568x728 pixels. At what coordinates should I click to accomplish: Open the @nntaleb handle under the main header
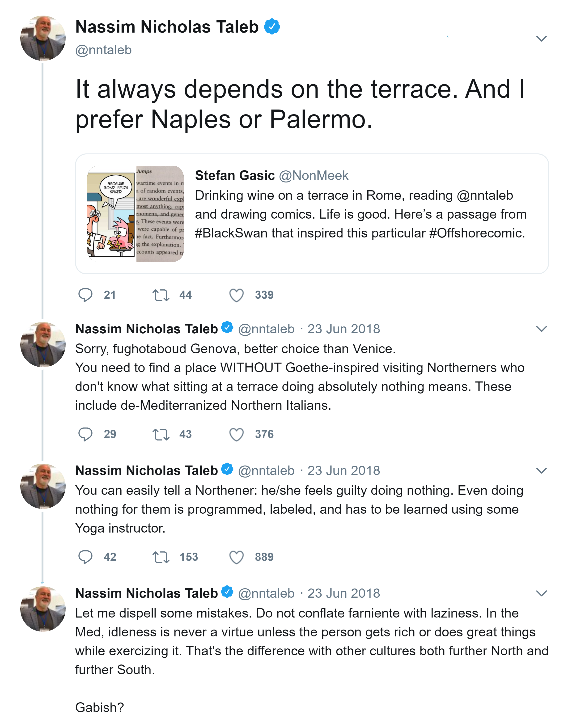[103, 50]
